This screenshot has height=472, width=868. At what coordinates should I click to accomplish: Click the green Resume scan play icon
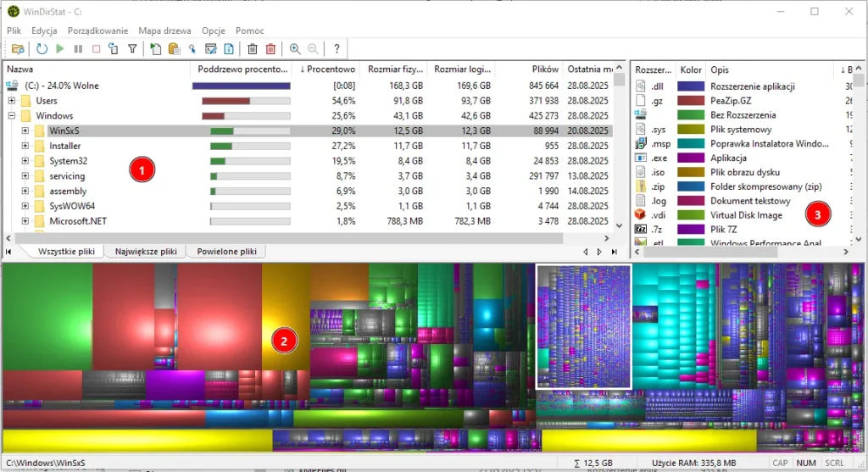click(x=60, y=48)
